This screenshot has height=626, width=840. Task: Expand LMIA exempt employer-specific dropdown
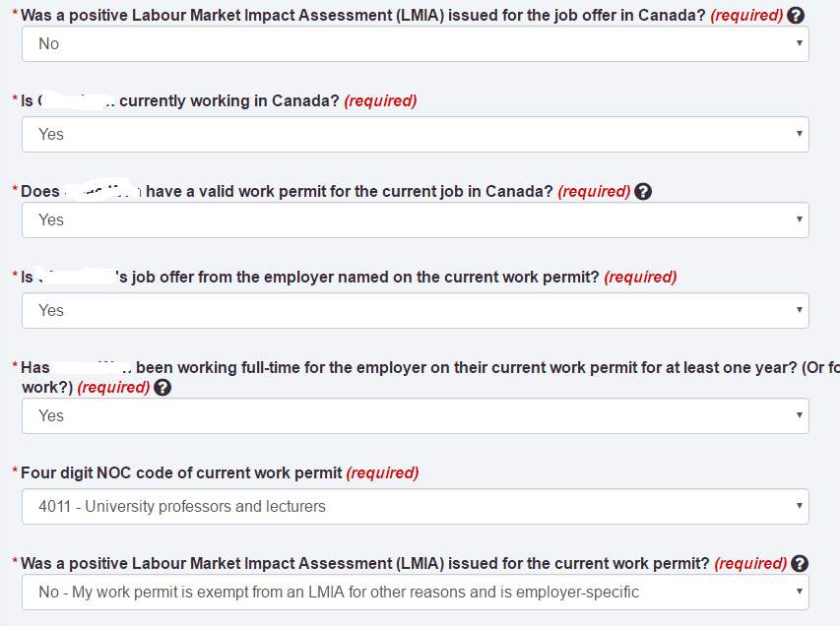[416, 593]
